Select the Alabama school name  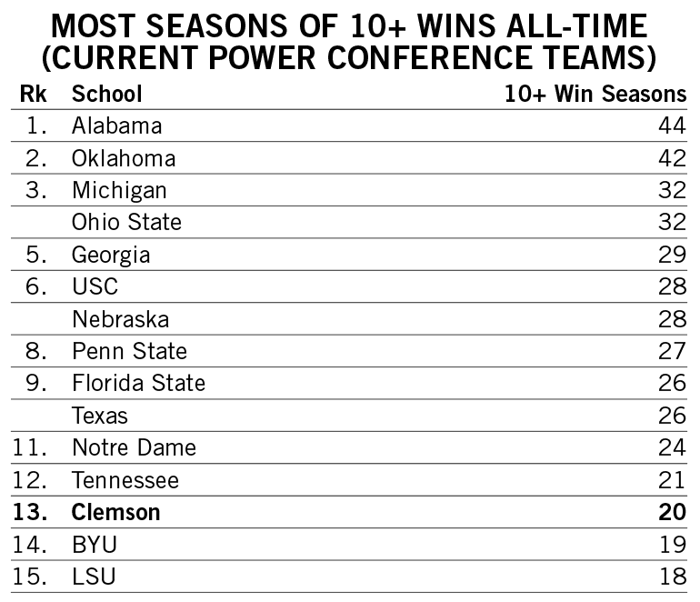(116, 126)
